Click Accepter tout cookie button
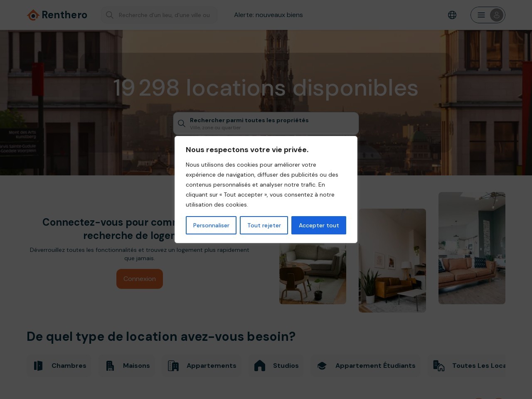The width and height of the screenshot is (532, 399). tap(319, 225)
